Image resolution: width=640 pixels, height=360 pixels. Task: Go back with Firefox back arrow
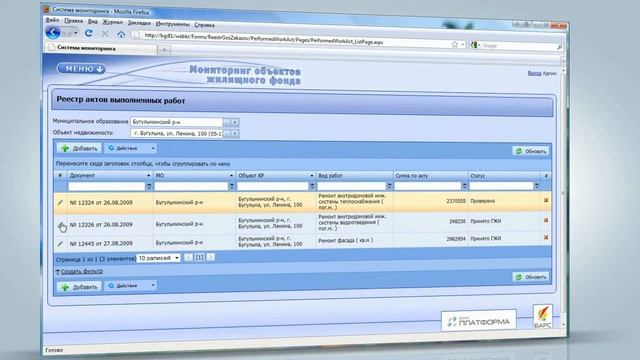coord(53,32)
